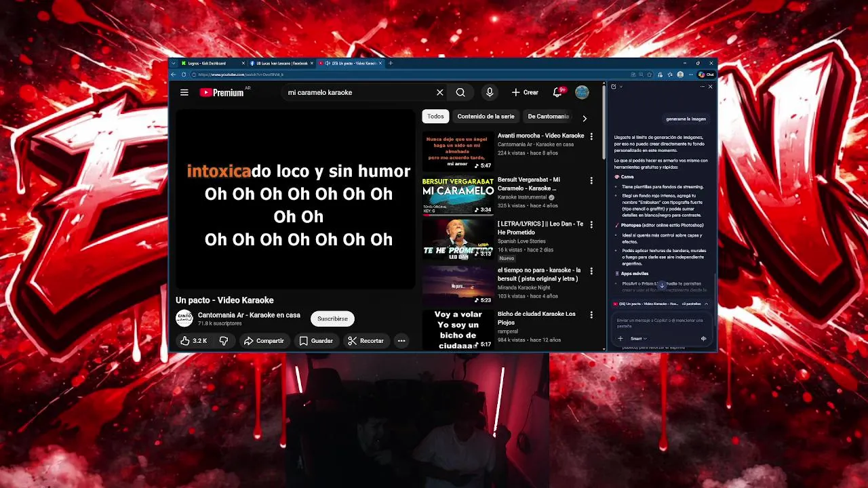The image size is (868, 488).
Task: Open the Karaoke Instrumental channel link
Action: click(522, 197)
